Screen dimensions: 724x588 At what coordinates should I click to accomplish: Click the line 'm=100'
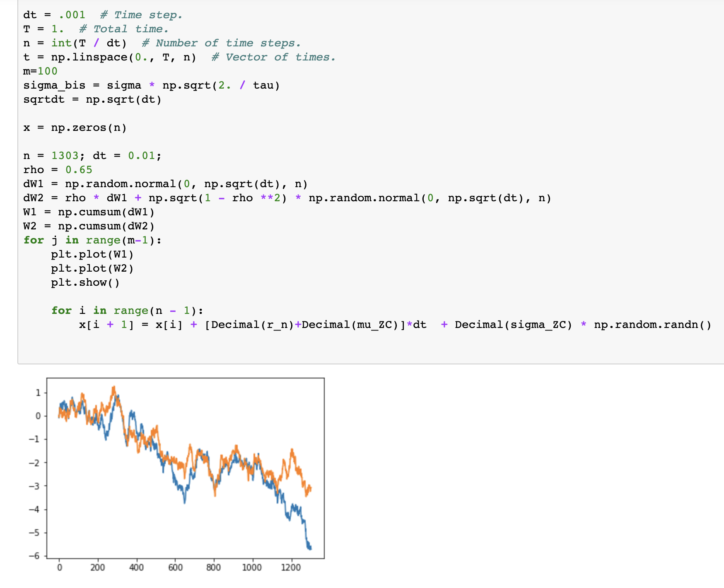(40, 71)
